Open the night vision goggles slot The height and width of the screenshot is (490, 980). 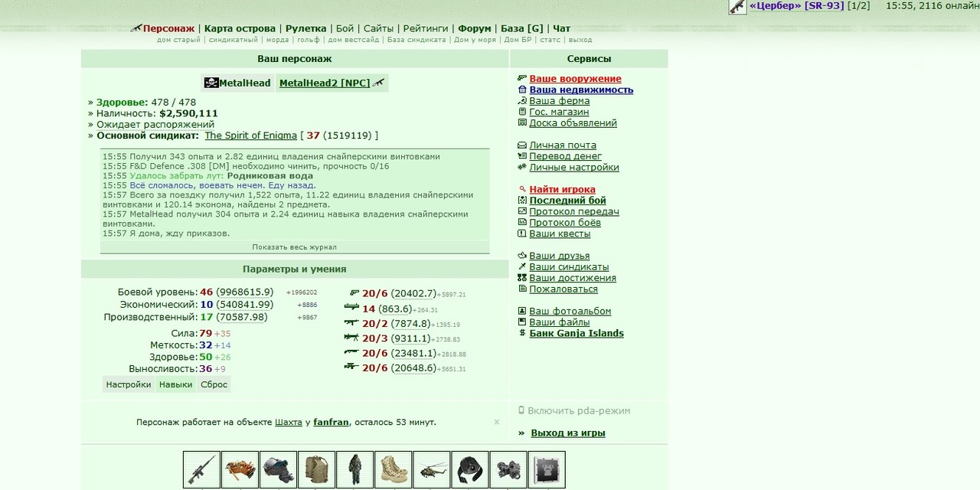508,469
